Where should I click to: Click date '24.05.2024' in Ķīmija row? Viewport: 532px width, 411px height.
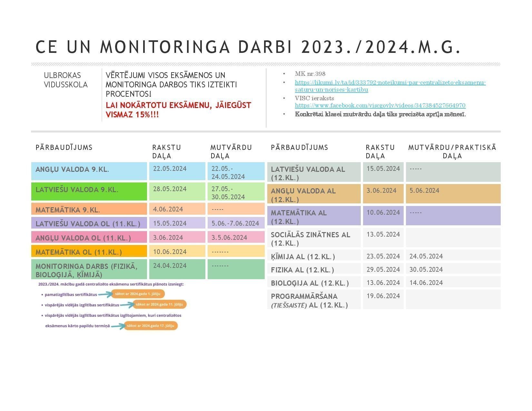426,256
